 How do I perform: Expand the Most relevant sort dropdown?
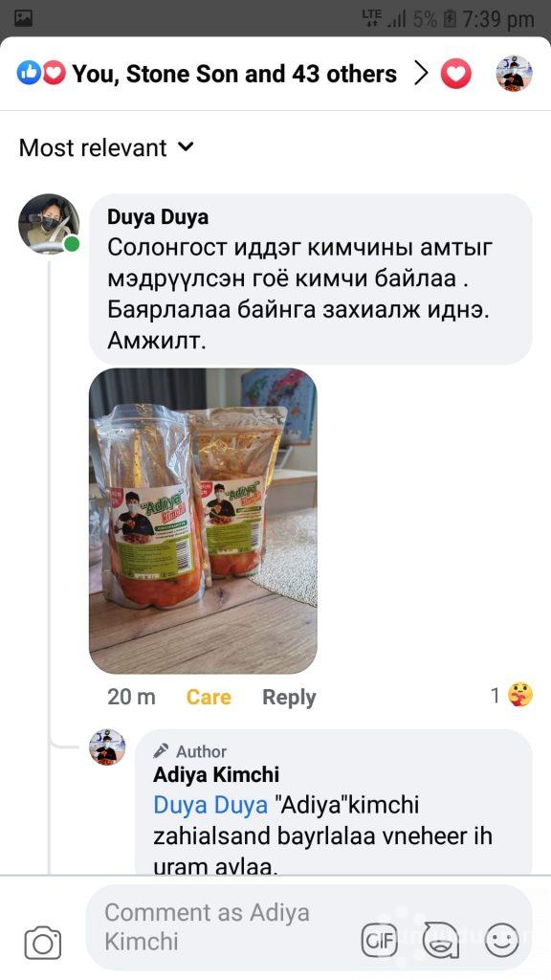point(106,148)
